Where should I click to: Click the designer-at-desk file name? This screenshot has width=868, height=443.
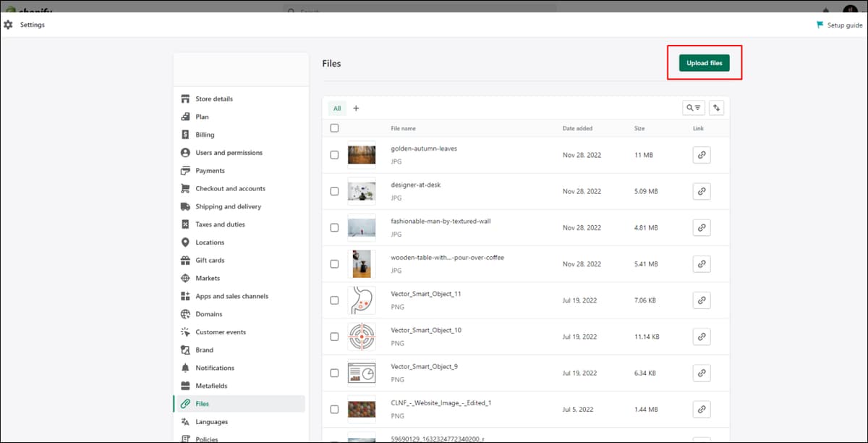[x=416, y=185]
